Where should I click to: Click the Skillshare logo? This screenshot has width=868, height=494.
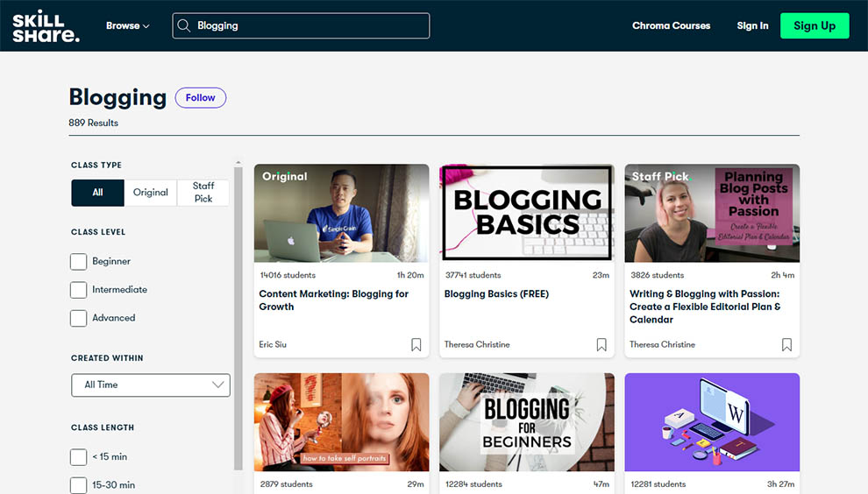tap(46, 26)
